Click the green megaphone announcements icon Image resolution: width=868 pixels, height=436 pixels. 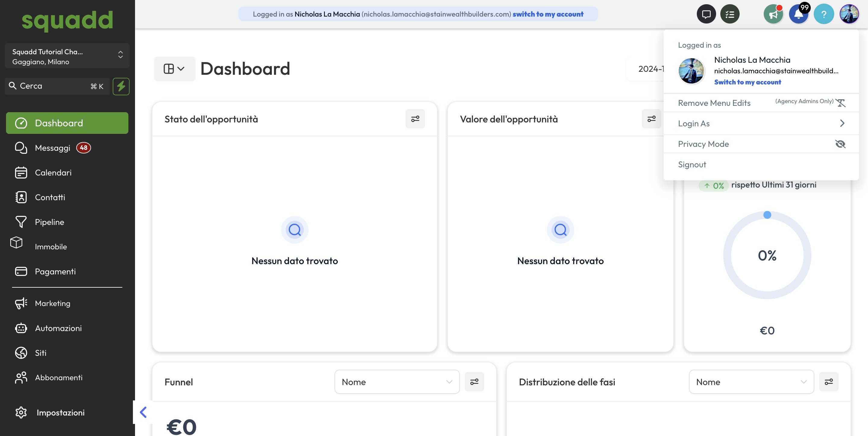(x=773, y=14)
